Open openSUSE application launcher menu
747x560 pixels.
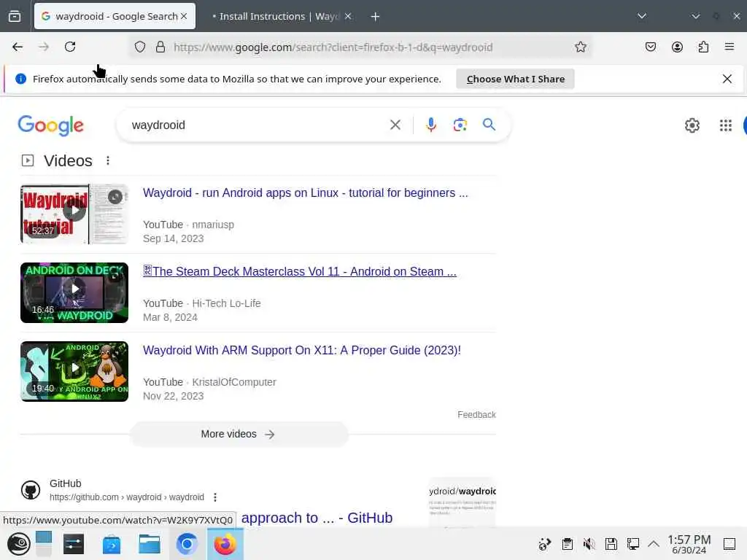(19, 544)
